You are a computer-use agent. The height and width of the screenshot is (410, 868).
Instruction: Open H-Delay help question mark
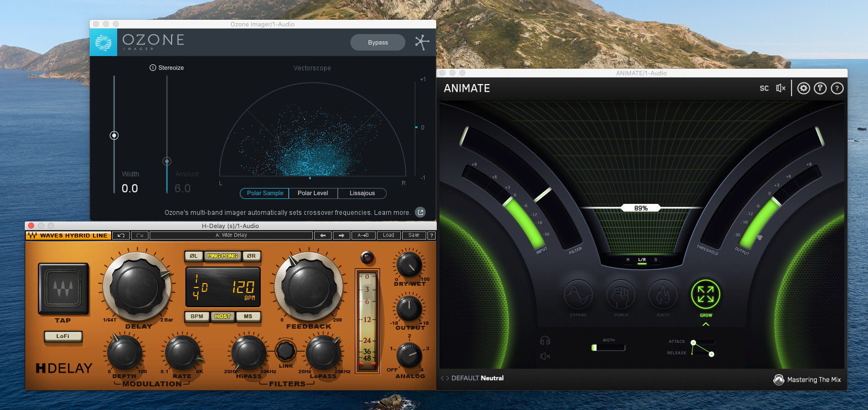coord(431,235)
